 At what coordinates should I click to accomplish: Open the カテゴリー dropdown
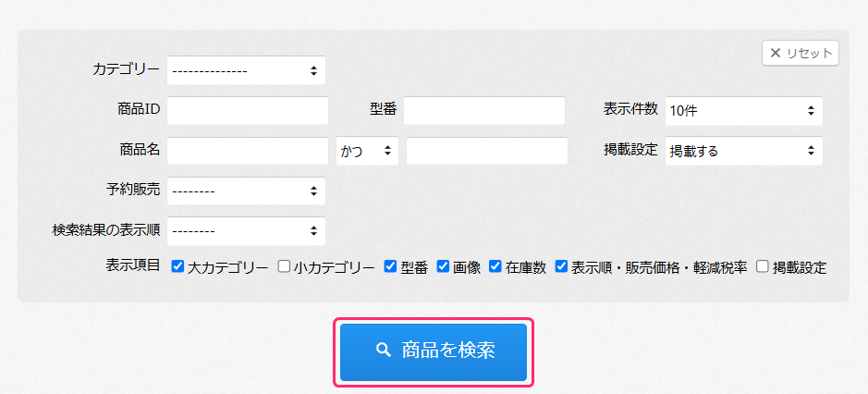(246, 70)
